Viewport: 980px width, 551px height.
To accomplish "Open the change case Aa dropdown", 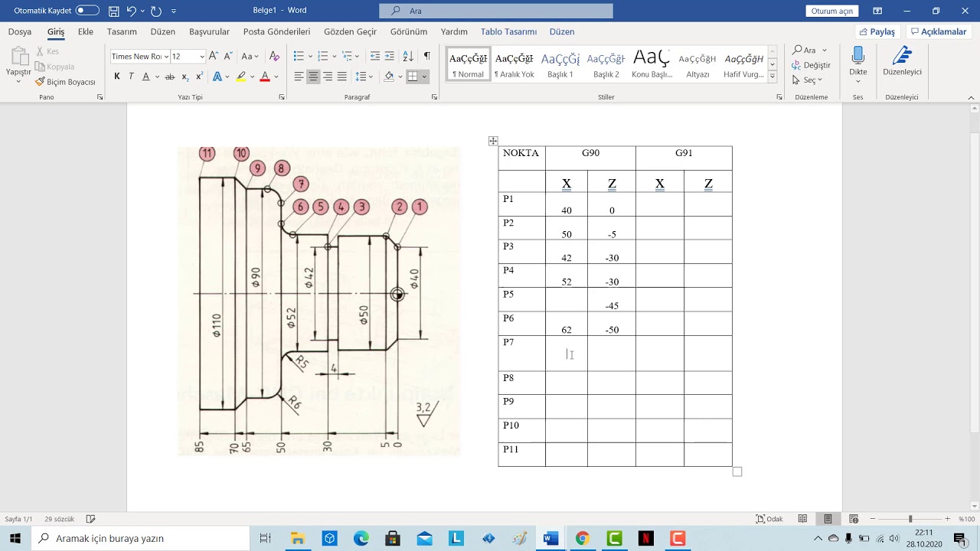I will (250, 57).
